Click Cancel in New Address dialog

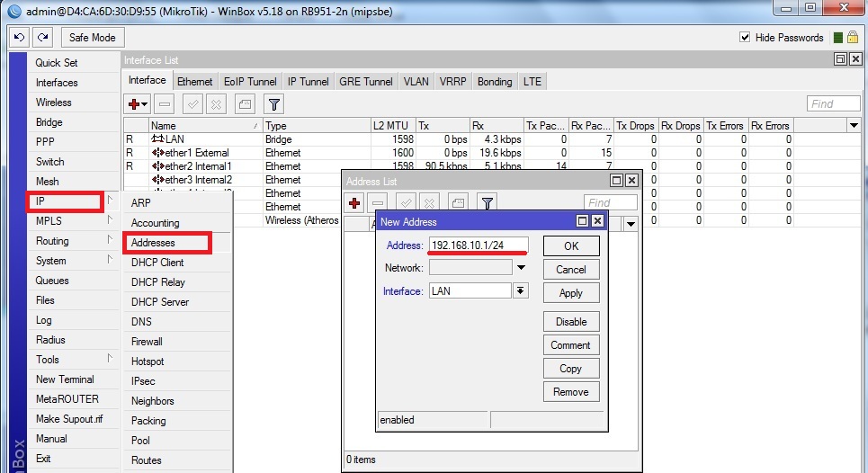(571, 270)
